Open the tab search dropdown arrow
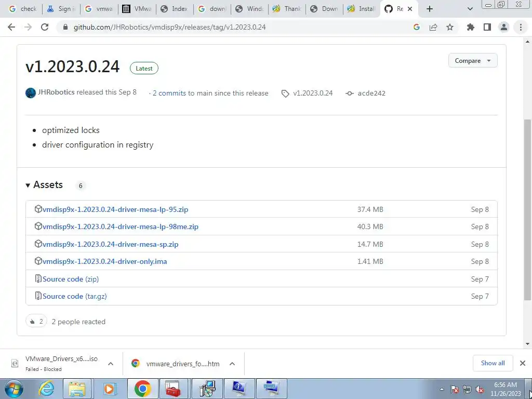The width and height of the screenshot is (532, 399). click(470, 9)
